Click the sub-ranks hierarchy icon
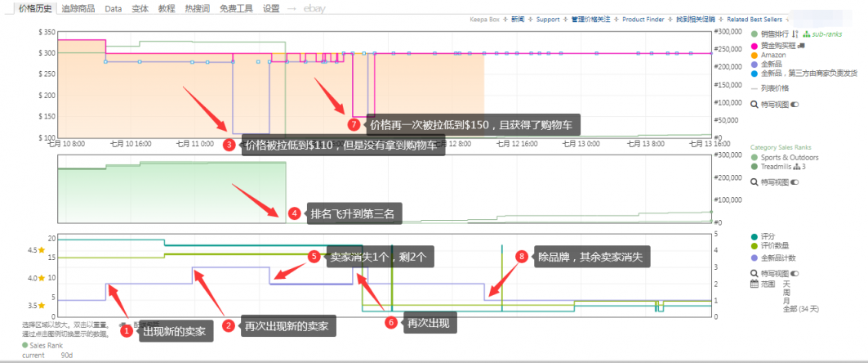Screen dimensions: 868x363 (806, 34)
